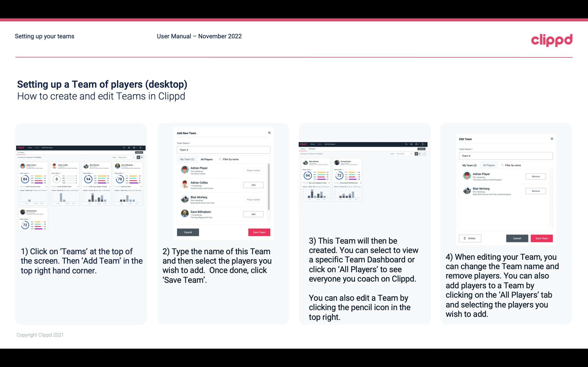Click the close X on Add New Team dialog
The image size is (588, 367).
tap(269, 132)
